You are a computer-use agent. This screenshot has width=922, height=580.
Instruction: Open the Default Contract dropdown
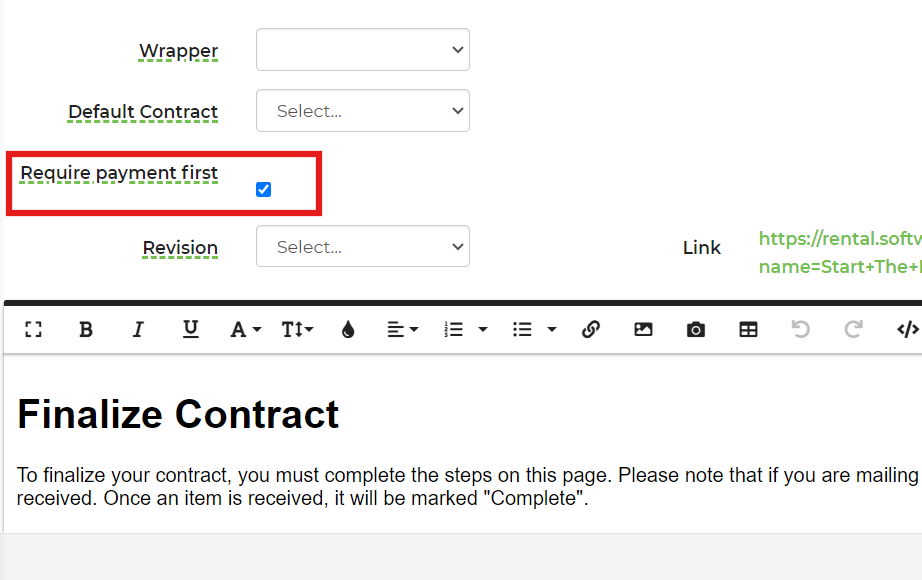363,111
